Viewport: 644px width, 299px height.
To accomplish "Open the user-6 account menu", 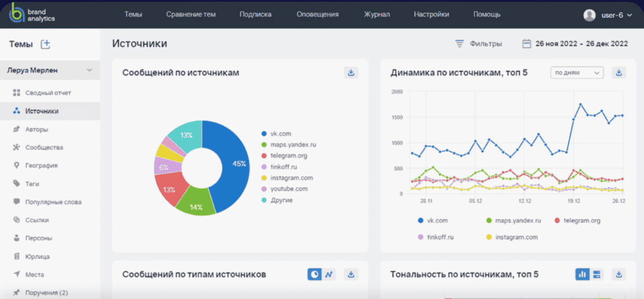I will click(x=608, y=15).
